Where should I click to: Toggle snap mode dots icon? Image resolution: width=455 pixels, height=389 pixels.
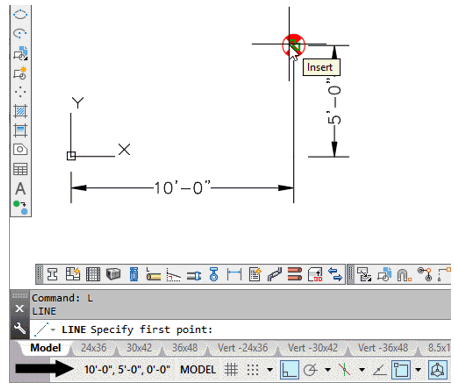tap(253, 370)
